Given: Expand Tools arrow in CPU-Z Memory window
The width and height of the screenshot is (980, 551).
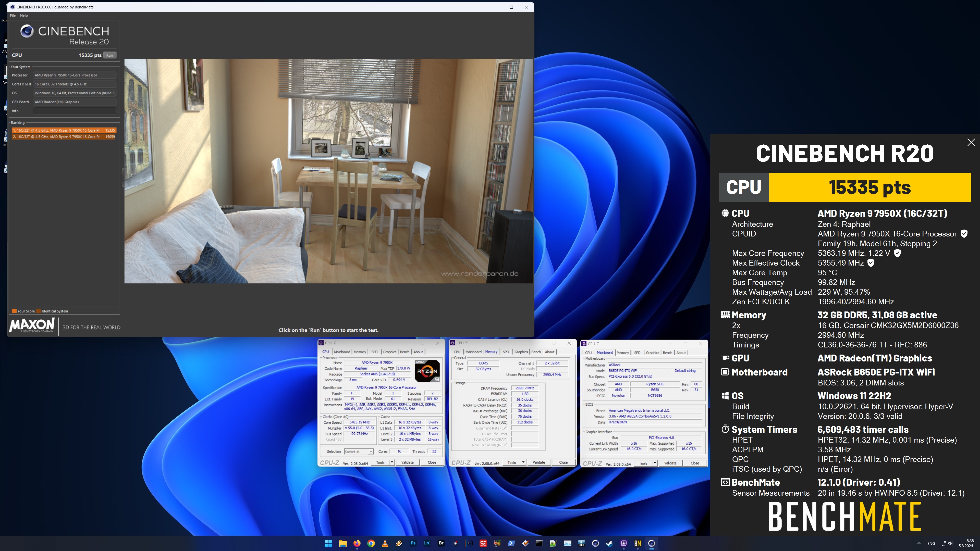Looking at the screenshot, I should coord(523,462).
